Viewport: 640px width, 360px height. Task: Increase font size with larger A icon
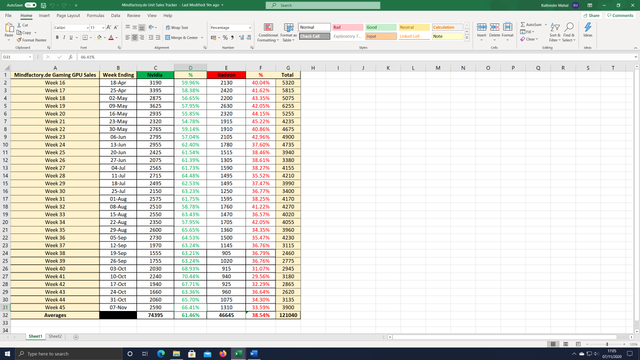click(x=109, y=27)
